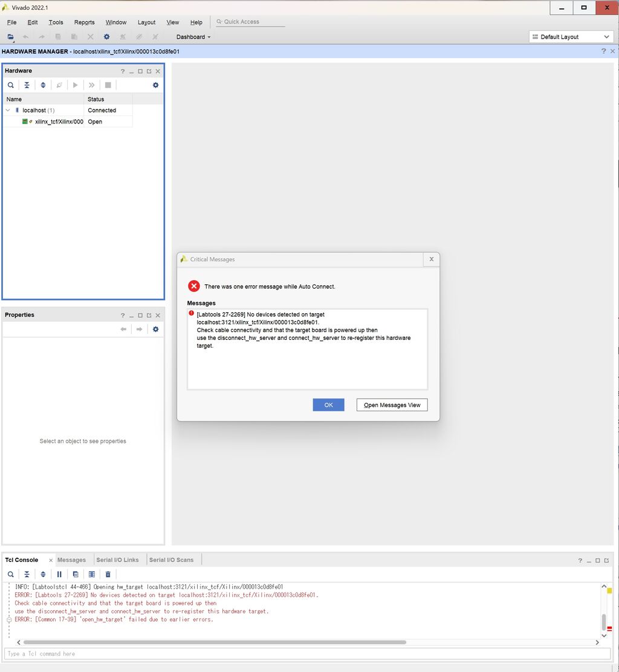619x672 pixels.
Task: Open help for the Hardware panel
Action: tap(123, 71)
